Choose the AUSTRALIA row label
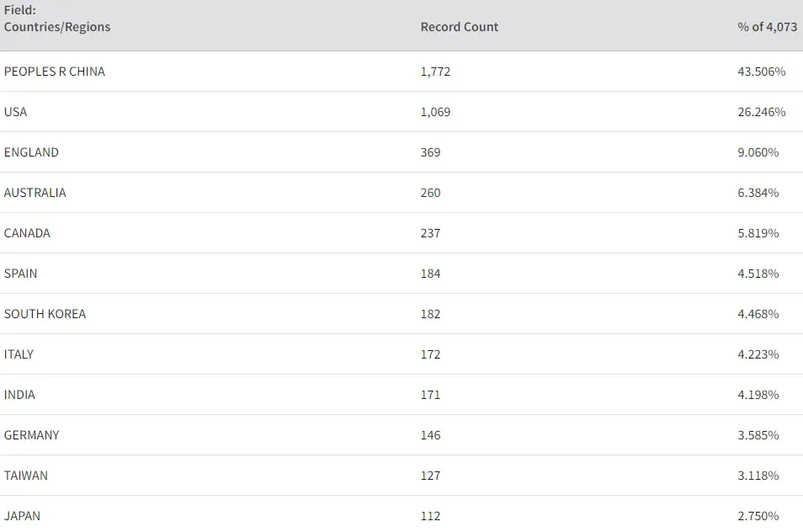This screenshot has width=803, height=532. (x=35, y=193)
